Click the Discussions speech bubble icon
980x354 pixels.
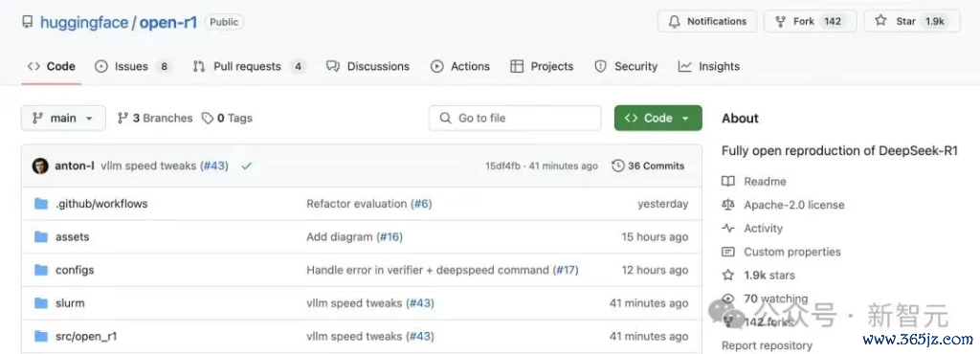coord(333,66)
